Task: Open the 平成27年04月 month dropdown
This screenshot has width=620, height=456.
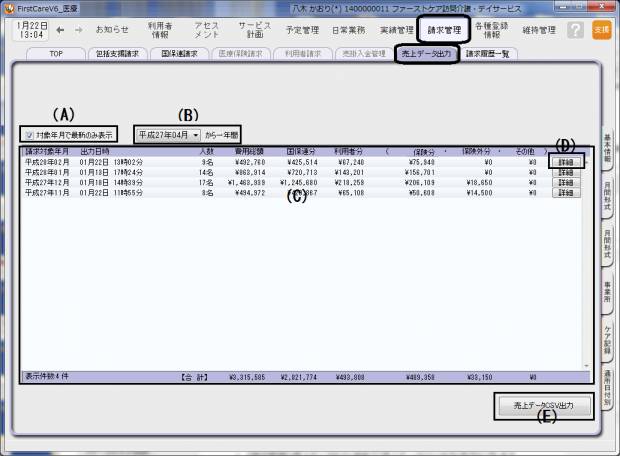Action: (x=167, y=133)
